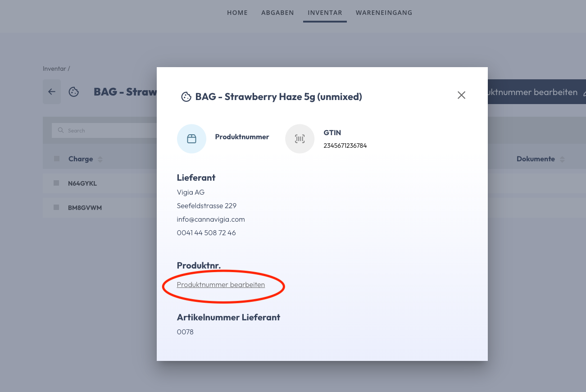This screenshot has width=586, height=392.
Task: Click the cookie product icon beside back arrow
Action: (x=74, y=92)
